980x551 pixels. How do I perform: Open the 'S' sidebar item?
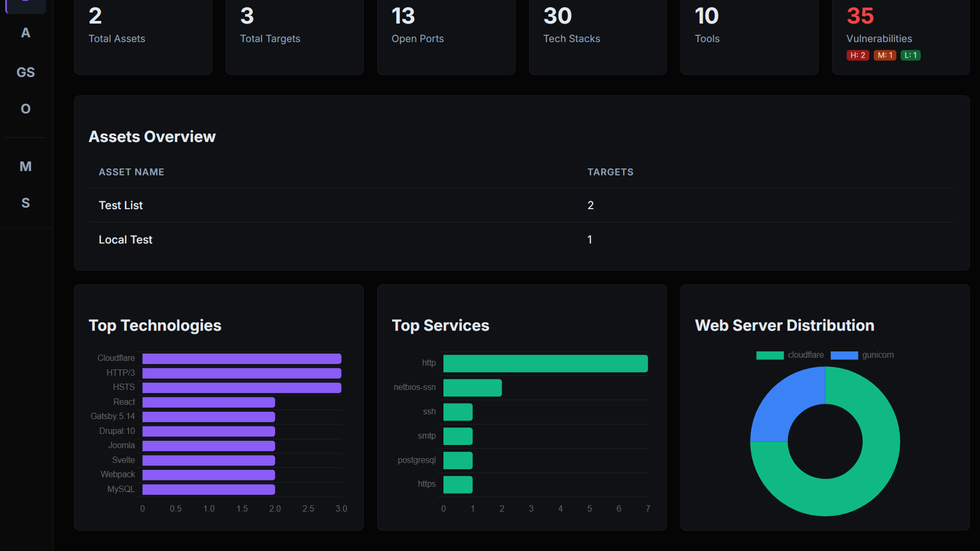(x=26, y=203)
